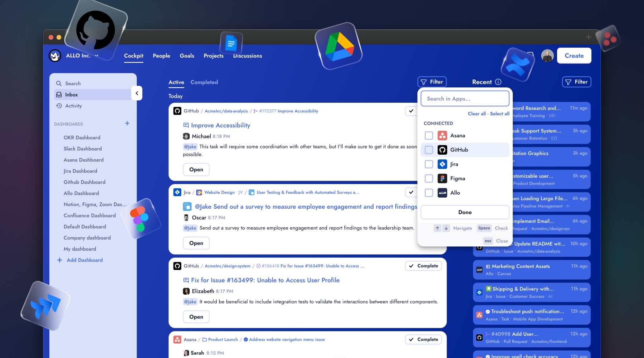This screenshot has height=358, width=644.
Task: Click the Allo app icon in filter list
Action: (x=442, y=193)
